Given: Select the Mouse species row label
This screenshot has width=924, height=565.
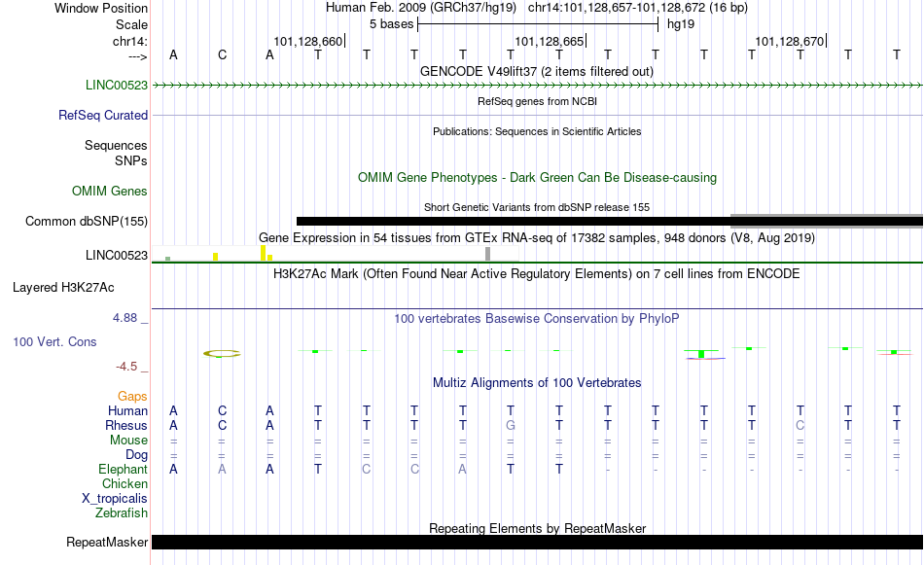Looking at the screenshot, I should pos(129,441).
